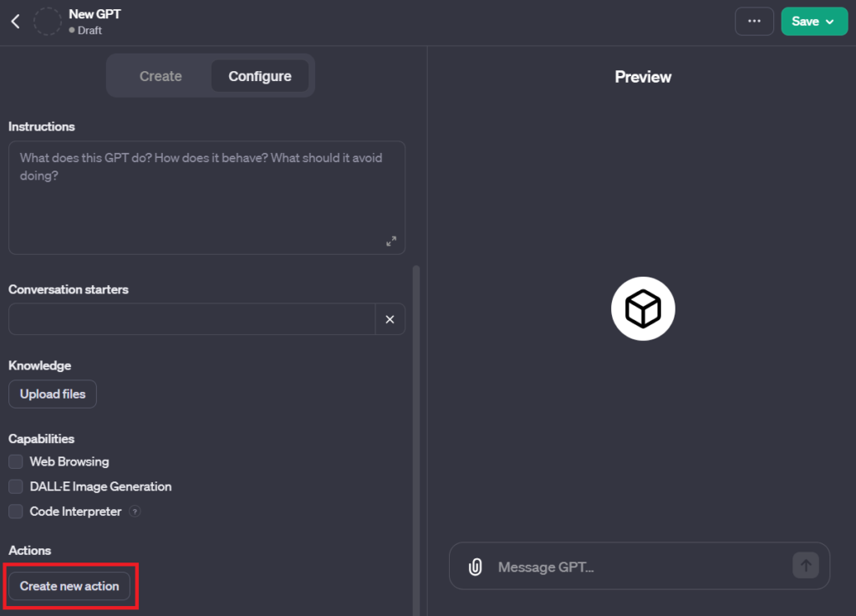Click the cube GPT logo in Preview
The width and height of the screenshot is (856, 616).
pyautogui.click(x=643, y=310)
